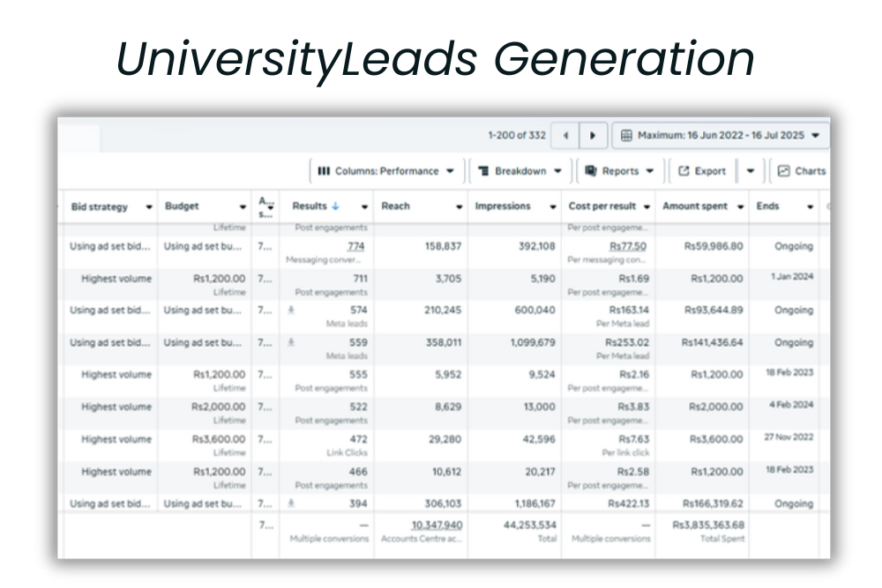This screenshot has height=588, width=882.
Task: Click the download icon beside the 394 result
Action: 292,504
